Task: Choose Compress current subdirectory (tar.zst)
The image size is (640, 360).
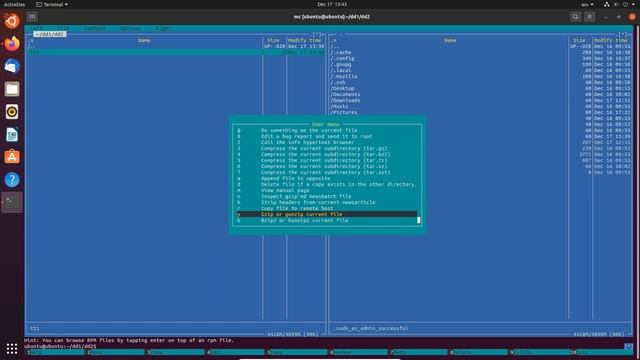Action: click(327, 172)
